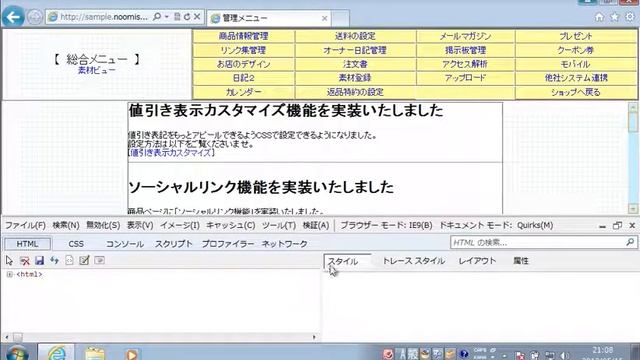Open アクセス解析 menu link

click(465, 64)
